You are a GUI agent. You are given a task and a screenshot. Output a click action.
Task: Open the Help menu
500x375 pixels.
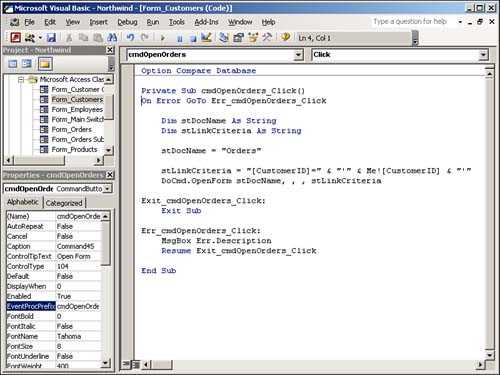pyautogui.click(x=268, y=22)
